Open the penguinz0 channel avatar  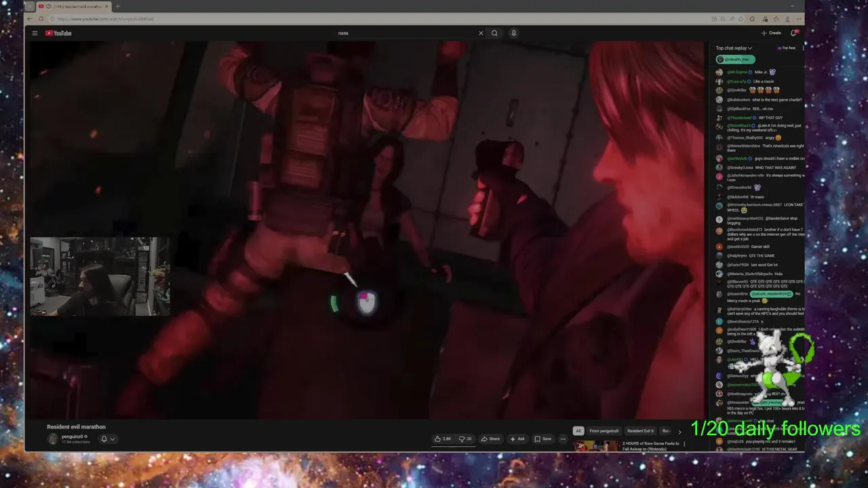tap(52, 439)
